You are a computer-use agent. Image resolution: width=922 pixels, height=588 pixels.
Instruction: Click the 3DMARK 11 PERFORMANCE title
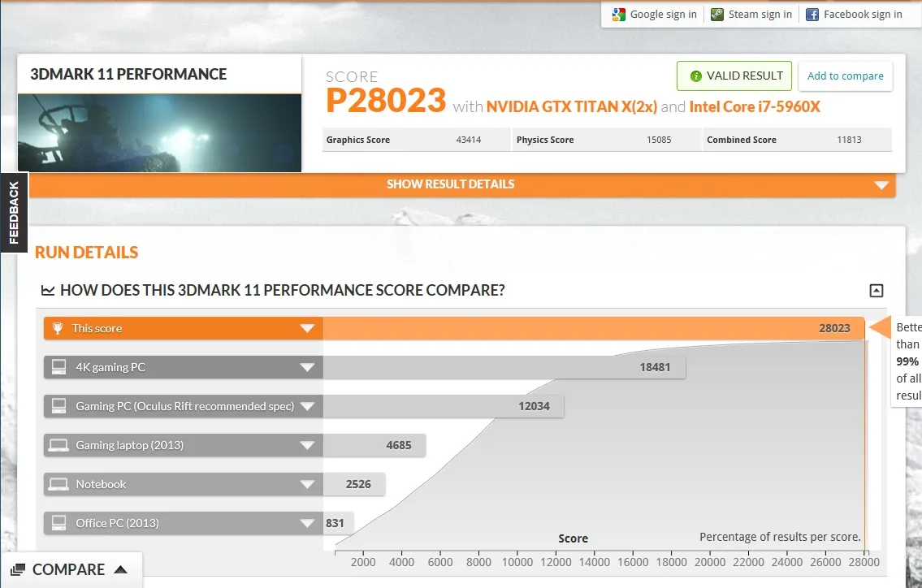(128, 74)
